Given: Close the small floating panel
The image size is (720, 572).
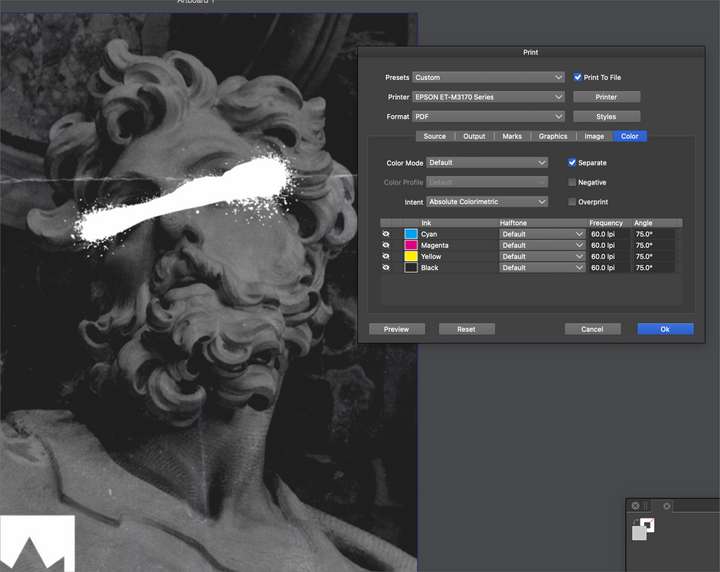Looking at the screenshot, I should [x=636, y=506].
